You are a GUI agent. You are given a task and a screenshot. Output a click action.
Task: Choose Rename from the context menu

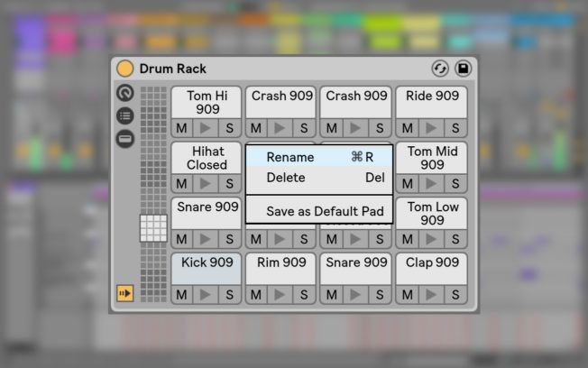click(x=319, y=157)
